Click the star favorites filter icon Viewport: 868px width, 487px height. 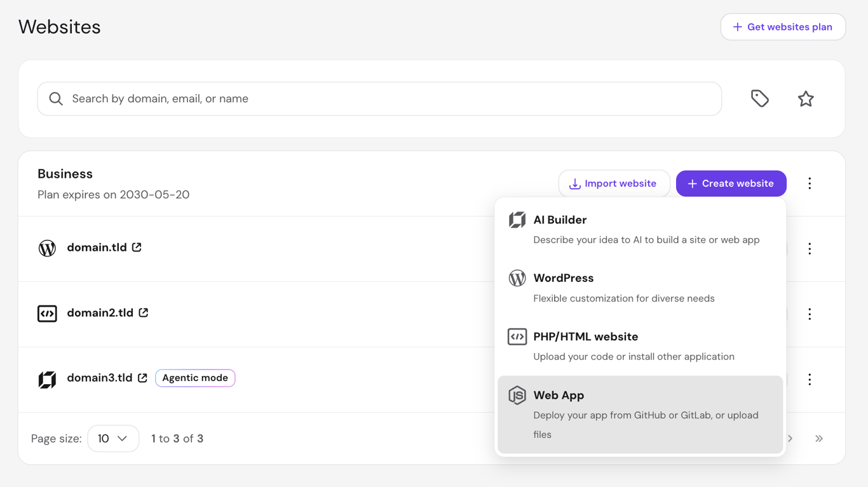(806, 98)
